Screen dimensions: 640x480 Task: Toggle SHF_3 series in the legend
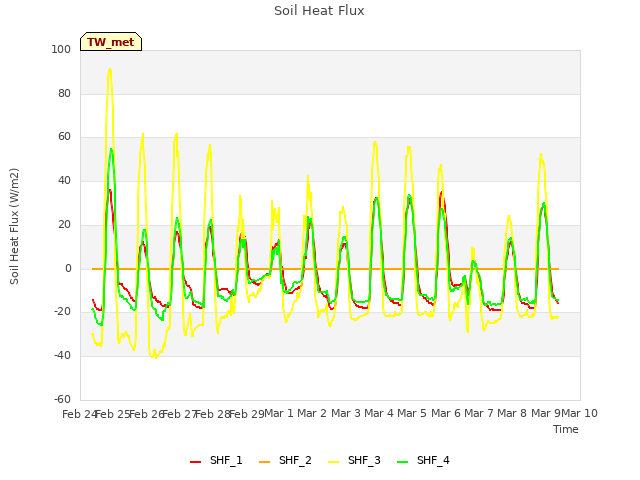coord(354,461)
